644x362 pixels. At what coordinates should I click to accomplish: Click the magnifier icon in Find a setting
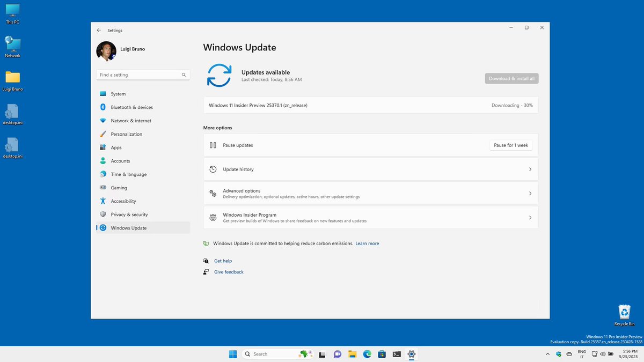pyautogui.click(x=184, y=75)
